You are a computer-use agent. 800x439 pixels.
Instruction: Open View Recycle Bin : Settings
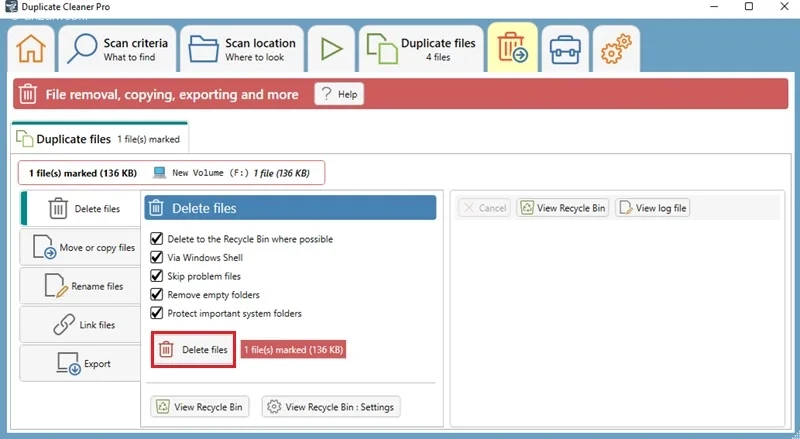pyautogui.click(x=331, y=407)
